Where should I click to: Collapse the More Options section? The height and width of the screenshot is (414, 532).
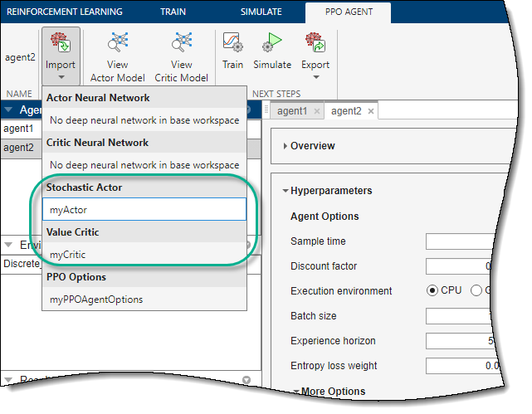pos(295,392)
